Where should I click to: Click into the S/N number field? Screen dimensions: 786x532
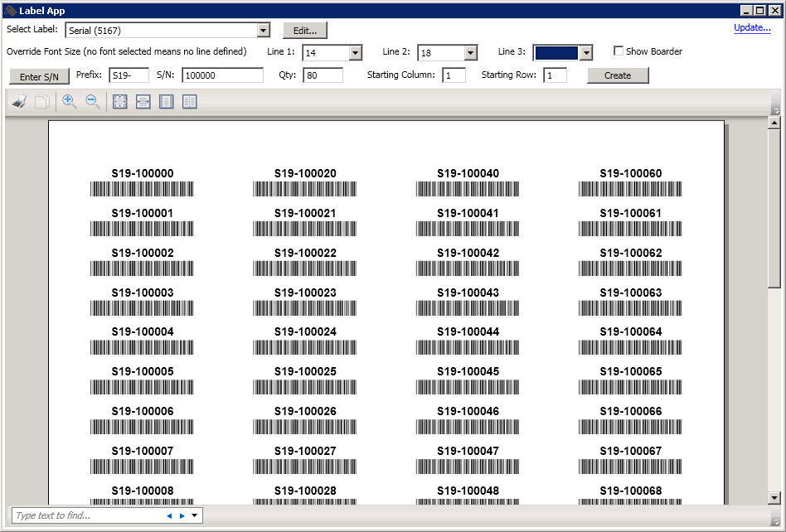222,75
